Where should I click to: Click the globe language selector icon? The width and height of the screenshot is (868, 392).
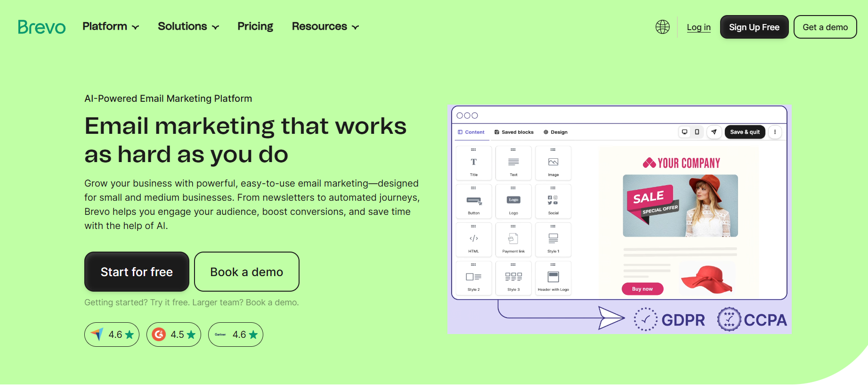pos(662,27)
